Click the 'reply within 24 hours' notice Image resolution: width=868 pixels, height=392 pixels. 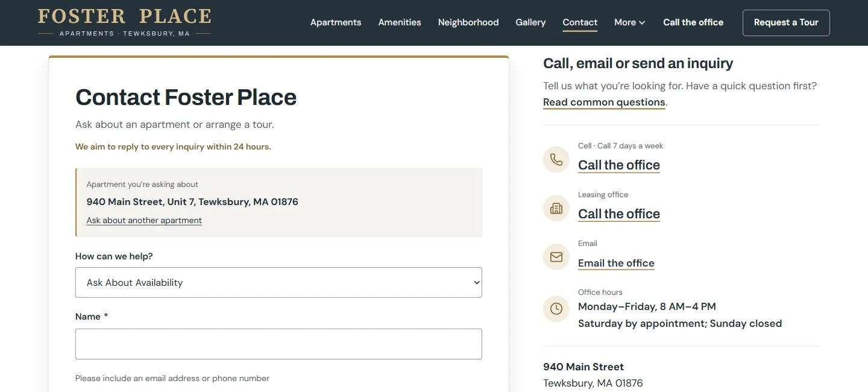tap(173, 147)
